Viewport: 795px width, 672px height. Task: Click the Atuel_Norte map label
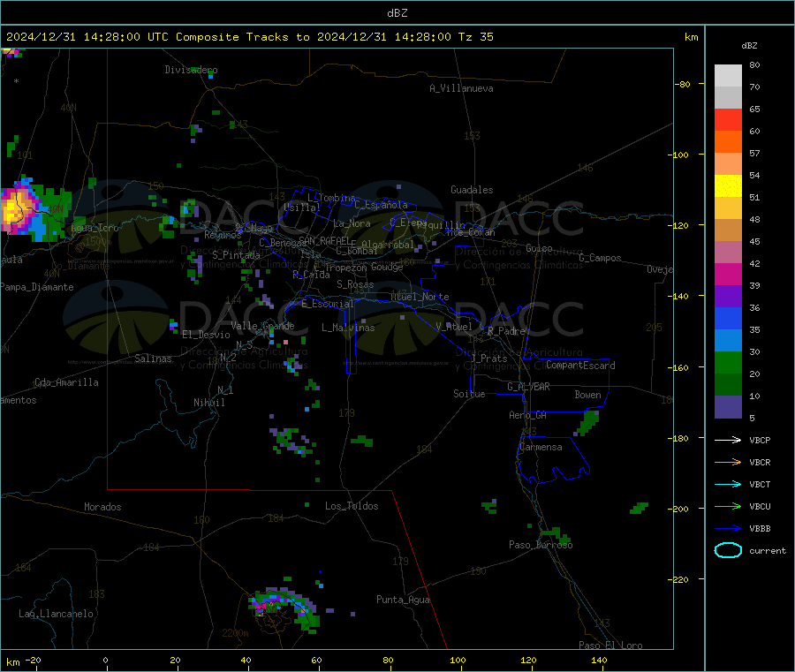click(x=420, y=297)
